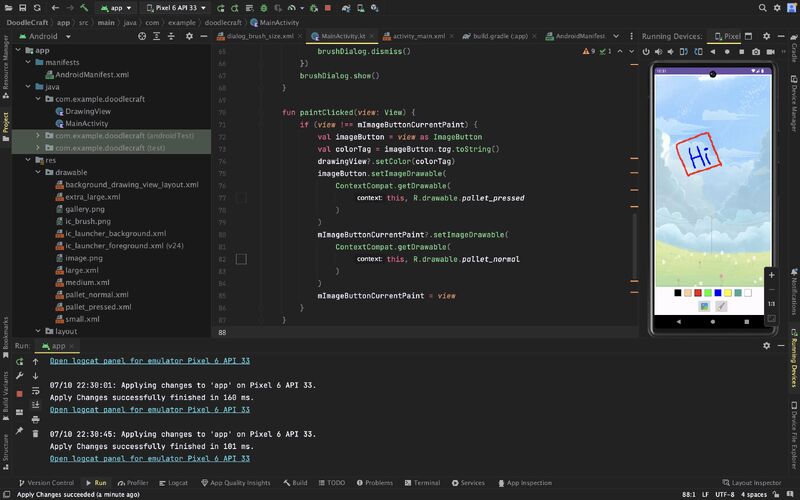Click the Sync Project hammer build icon
800x500 pixels.
click(x=85, y=8)
